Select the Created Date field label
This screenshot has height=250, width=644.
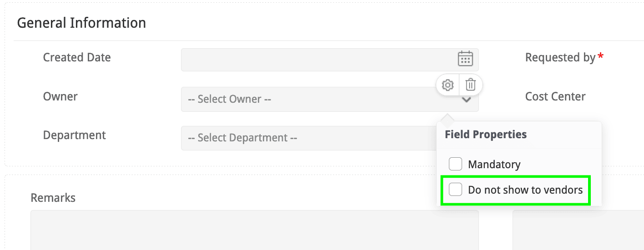[x=77, y=58]
